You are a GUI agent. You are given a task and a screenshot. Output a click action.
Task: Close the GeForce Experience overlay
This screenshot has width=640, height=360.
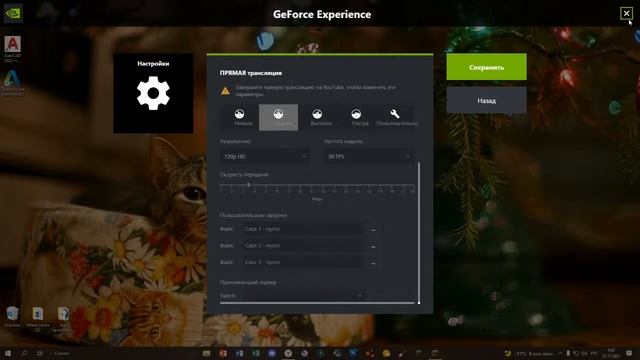coord(626,13)
